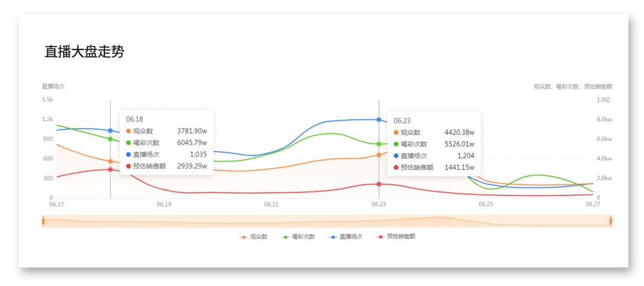This screenshot has width=644, height=286.
Task: Click the right handle of the range slider
Action: pos(611,221)
